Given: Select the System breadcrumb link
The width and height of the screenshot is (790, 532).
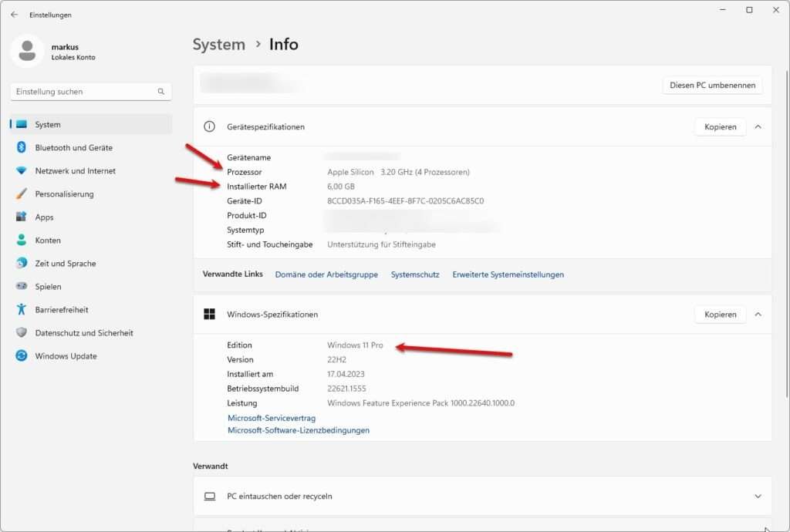Looking at the screenshot, I should pyautogui.click(x=218, y=44).
